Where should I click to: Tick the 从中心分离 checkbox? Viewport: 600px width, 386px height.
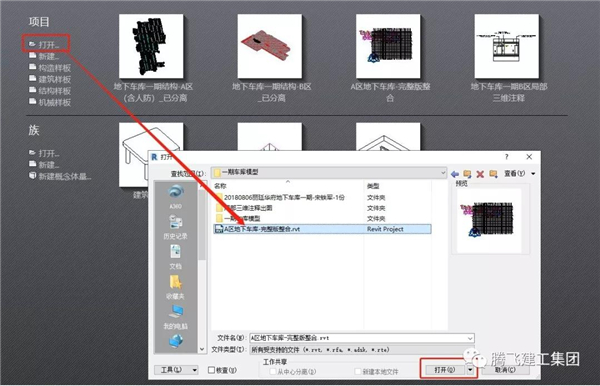pos(273,371)
